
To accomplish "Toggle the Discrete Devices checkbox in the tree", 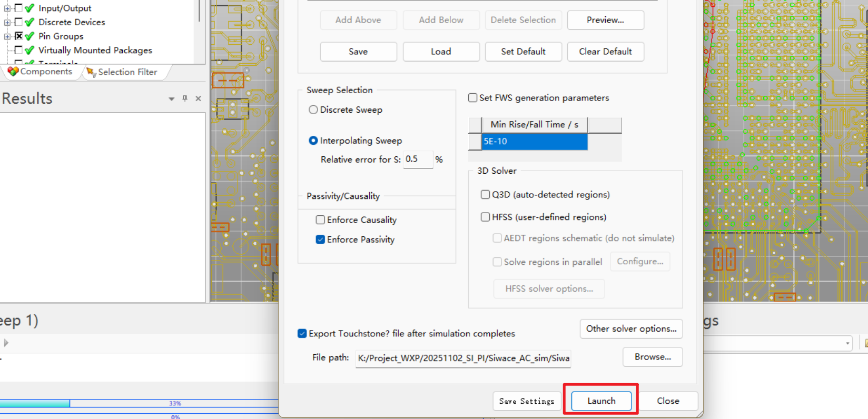I will pos(18,22).
